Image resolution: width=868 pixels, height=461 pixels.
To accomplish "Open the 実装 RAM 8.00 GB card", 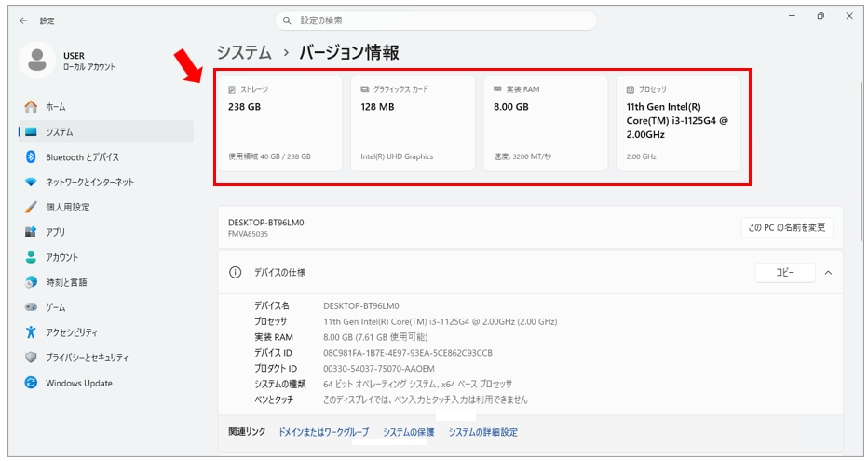I will click(x=546, y=124).
